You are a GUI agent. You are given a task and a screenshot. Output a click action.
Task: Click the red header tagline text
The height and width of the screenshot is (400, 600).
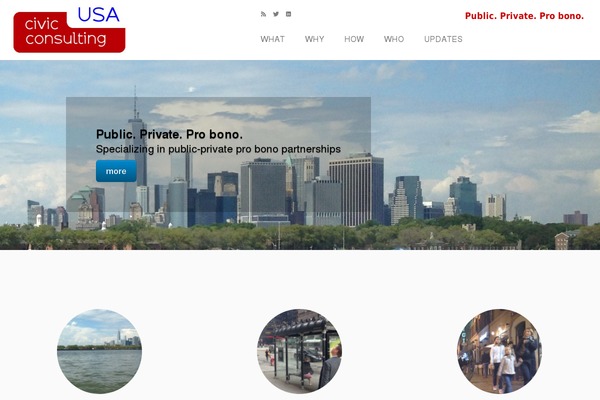tap(524, 16)
